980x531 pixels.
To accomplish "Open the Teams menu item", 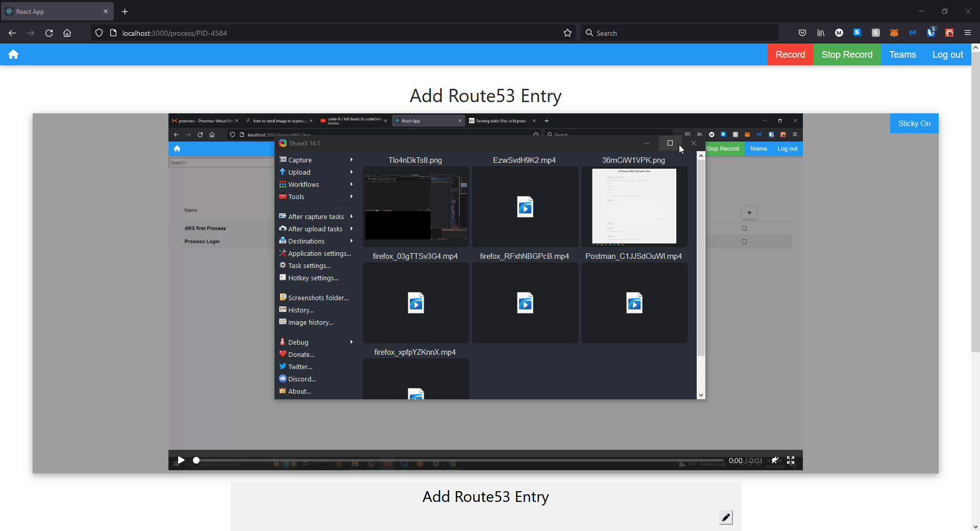I will click(902, 55).
